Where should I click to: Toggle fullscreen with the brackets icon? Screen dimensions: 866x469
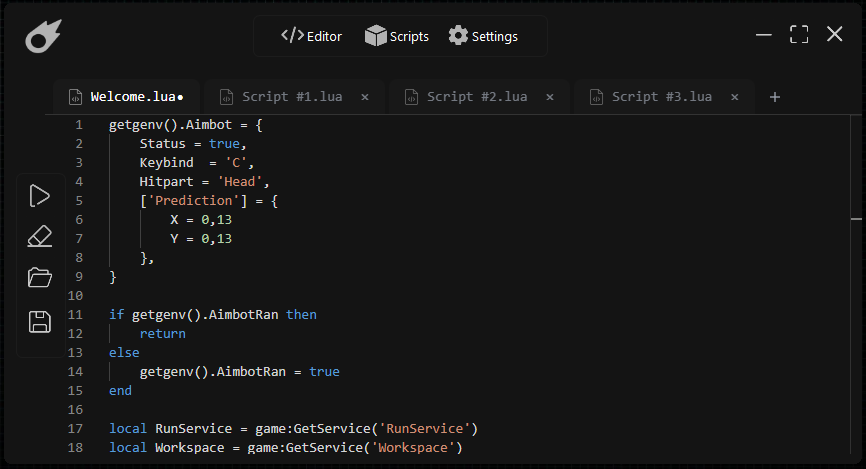click(799, 35)
